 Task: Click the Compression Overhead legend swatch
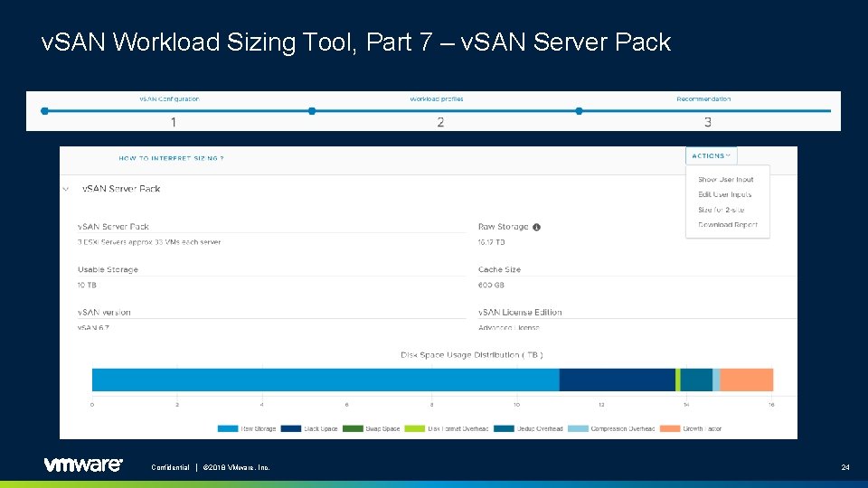point(578,428)
